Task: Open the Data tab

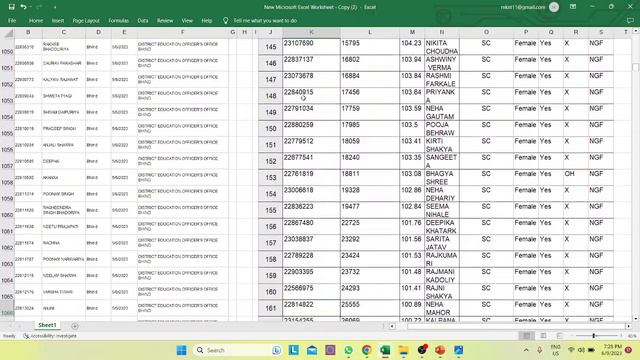Action: click(142, 20)
